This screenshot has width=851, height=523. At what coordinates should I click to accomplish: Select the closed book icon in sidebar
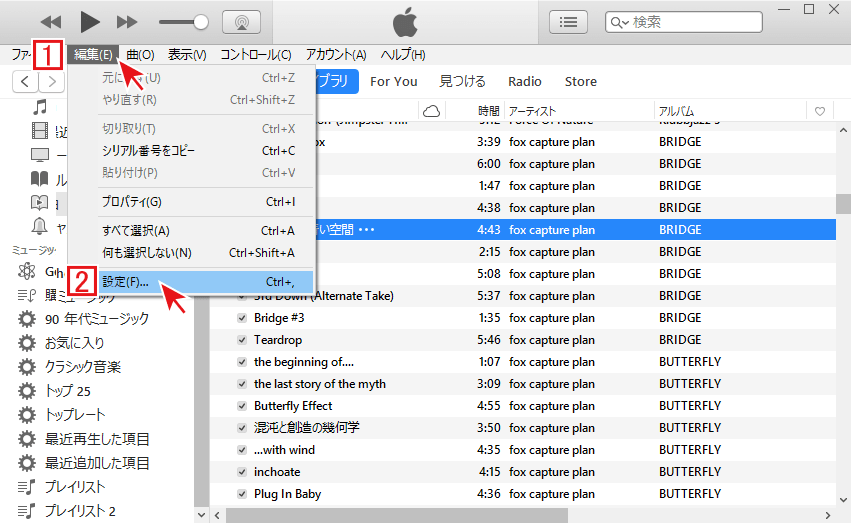[40, 178]
